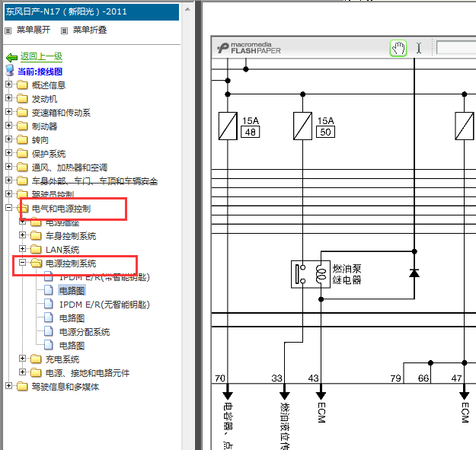
Task: Click the 15A fuse 48 label
Action: click(x=251, y=126)
